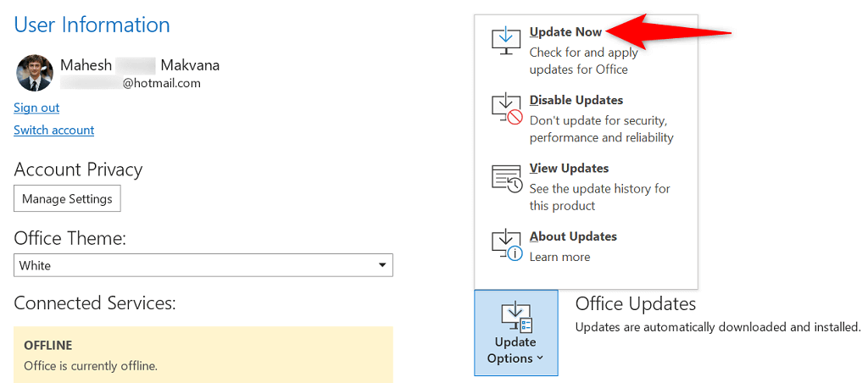
Task: Click the Learn more text under About Updates
Action: click(559, 257)
